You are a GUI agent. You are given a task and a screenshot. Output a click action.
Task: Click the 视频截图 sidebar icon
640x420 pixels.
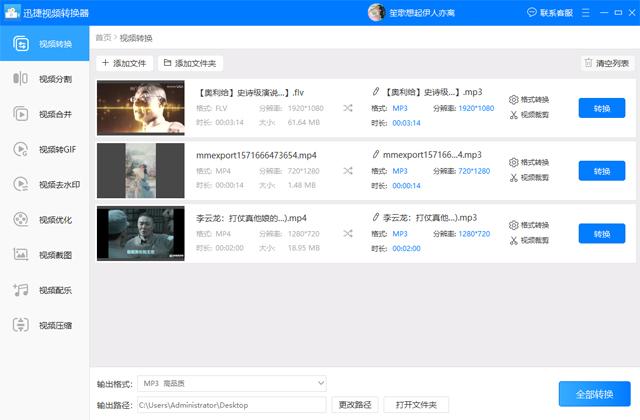(x=20, y=255)
